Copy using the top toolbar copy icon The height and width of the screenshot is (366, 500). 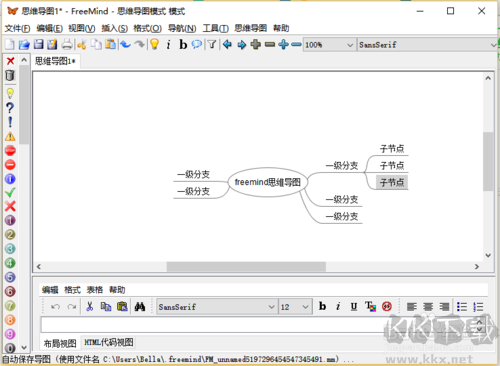click(x=96, y=44)
